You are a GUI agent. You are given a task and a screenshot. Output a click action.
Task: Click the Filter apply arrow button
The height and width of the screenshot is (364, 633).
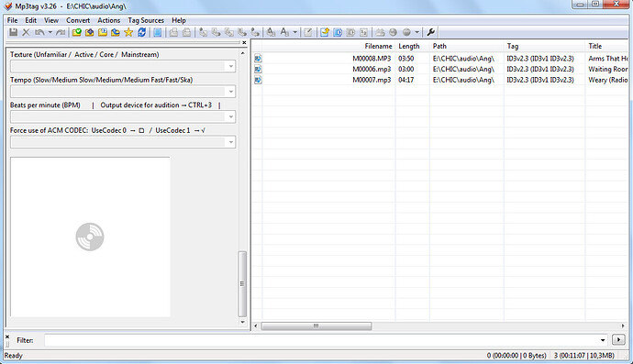point(618,340)
